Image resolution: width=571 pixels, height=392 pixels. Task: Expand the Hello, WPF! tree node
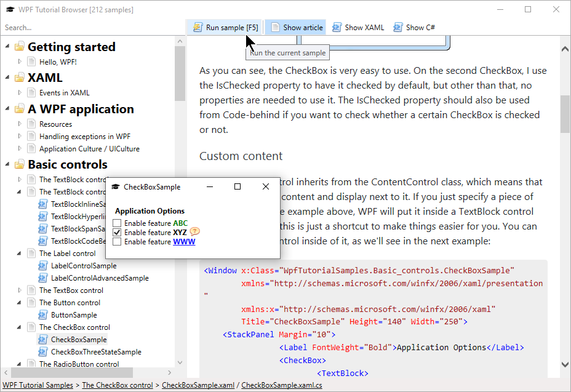click(x=20, y=62)
